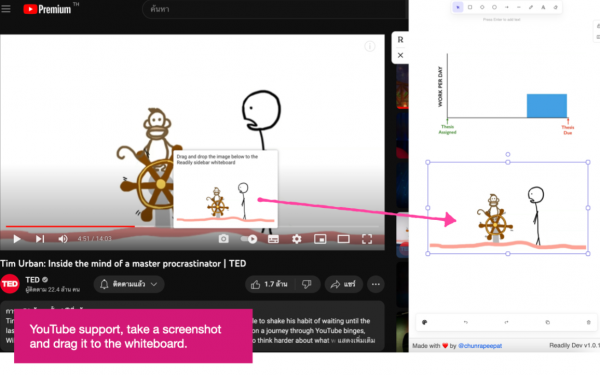Click the YouTube search field
Viewport: 600px width, 375px height.
point(275,9)
